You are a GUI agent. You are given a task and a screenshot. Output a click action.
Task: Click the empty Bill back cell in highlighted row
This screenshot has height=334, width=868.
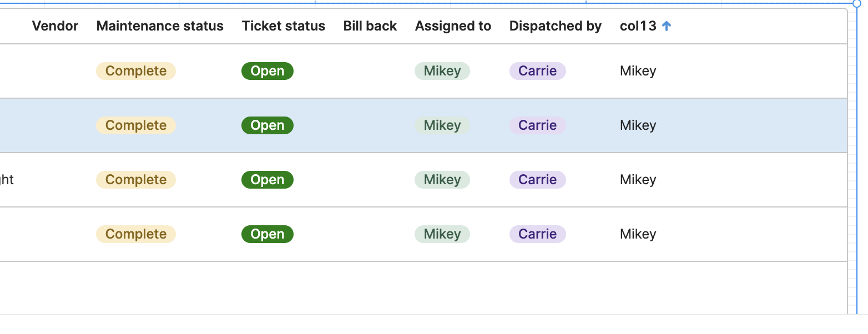370,125
